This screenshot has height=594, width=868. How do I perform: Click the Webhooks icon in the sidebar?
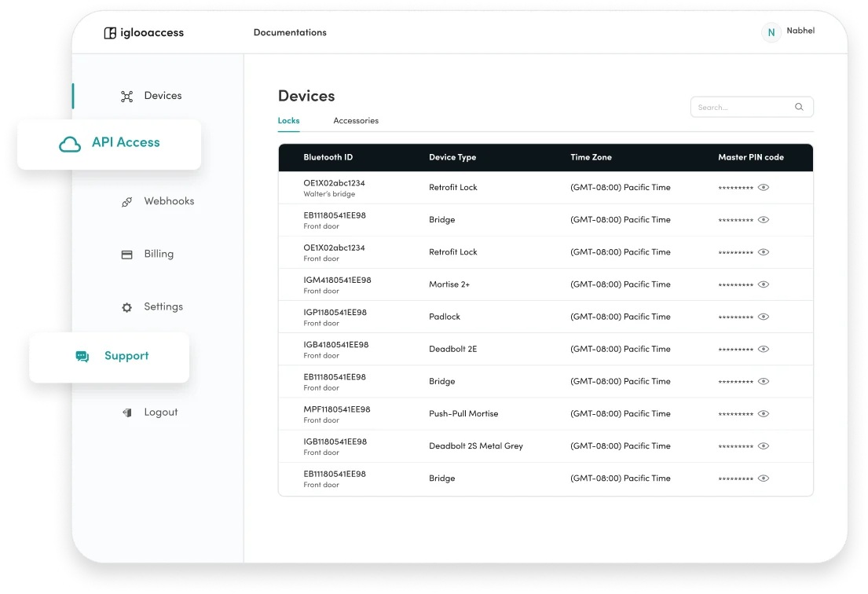(126, 201)
